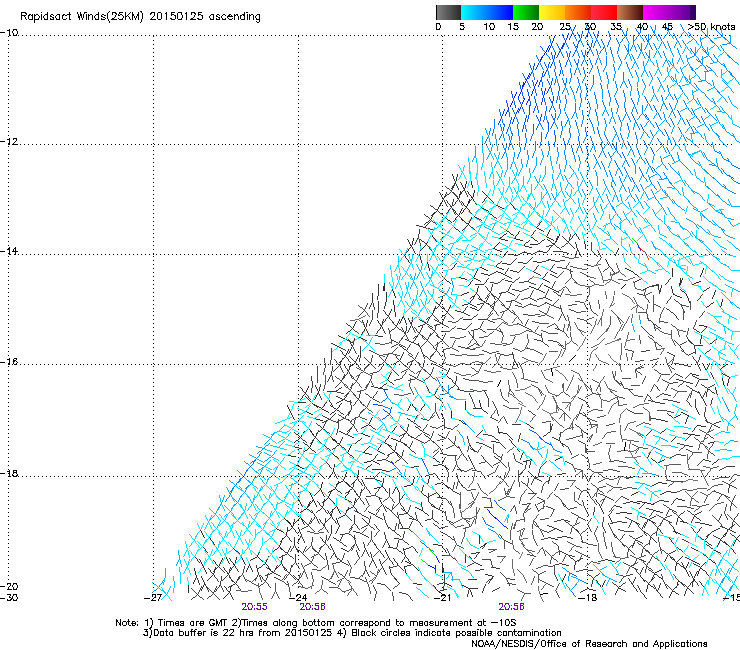This screenshot has width=740, height=650.
Task: Click the '-24' longitude axis label
Action: coord(298,598)
